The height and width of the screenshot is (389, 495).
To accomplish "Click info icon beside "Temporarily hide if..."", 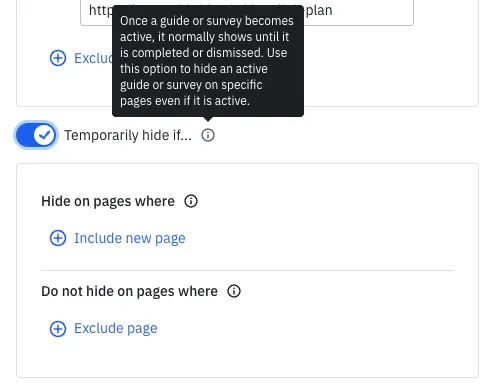I will 208,135.
